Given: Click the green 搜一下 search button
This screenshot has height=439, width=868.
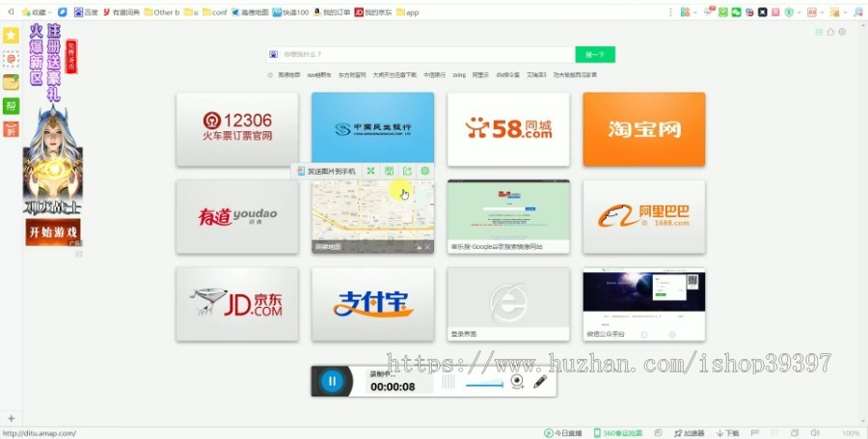Looking at the screenshot, I should pos(595,54).
